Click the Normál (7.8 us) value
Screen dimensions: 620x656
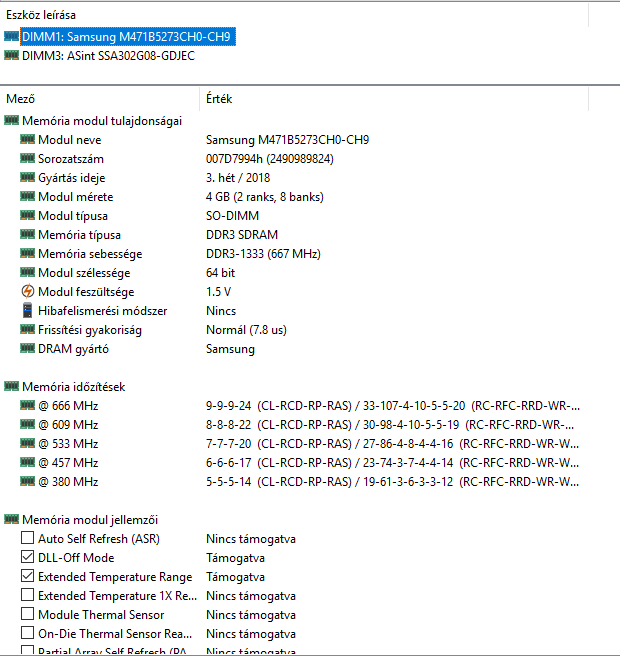click(x=246, y=330)
